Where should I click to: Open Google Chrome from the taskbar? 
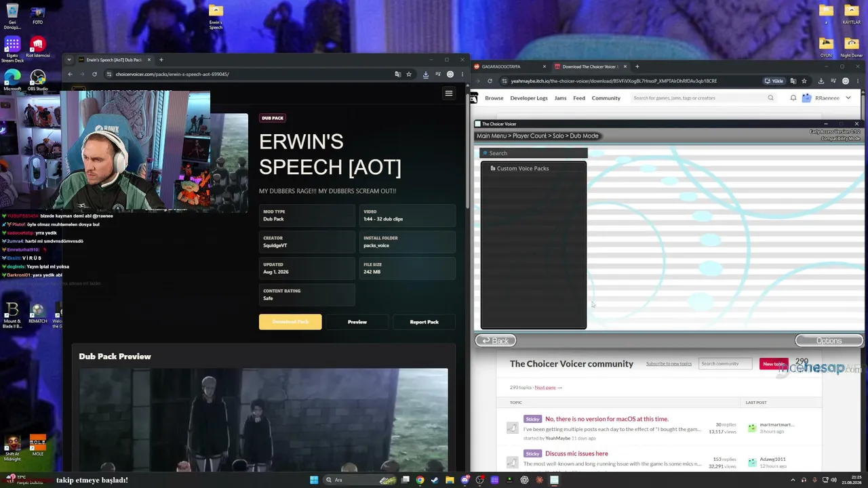[x=420, y=480]
